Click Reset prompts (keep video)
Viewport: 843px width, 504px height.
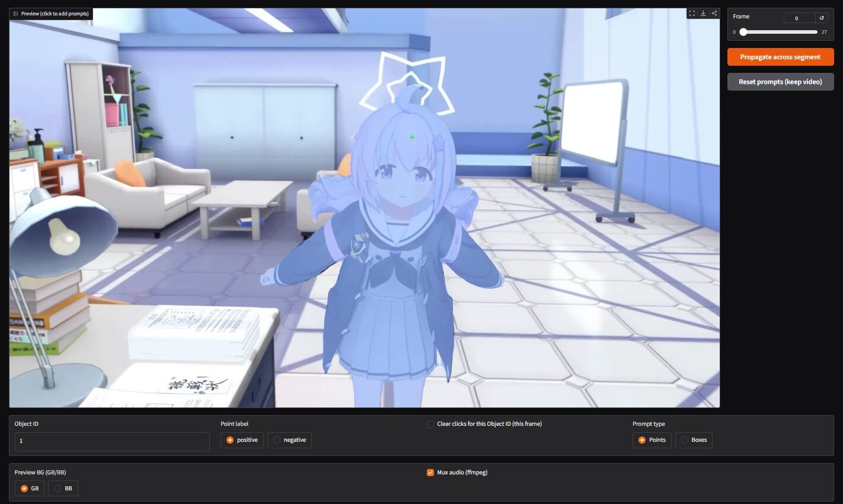point(780,82)
